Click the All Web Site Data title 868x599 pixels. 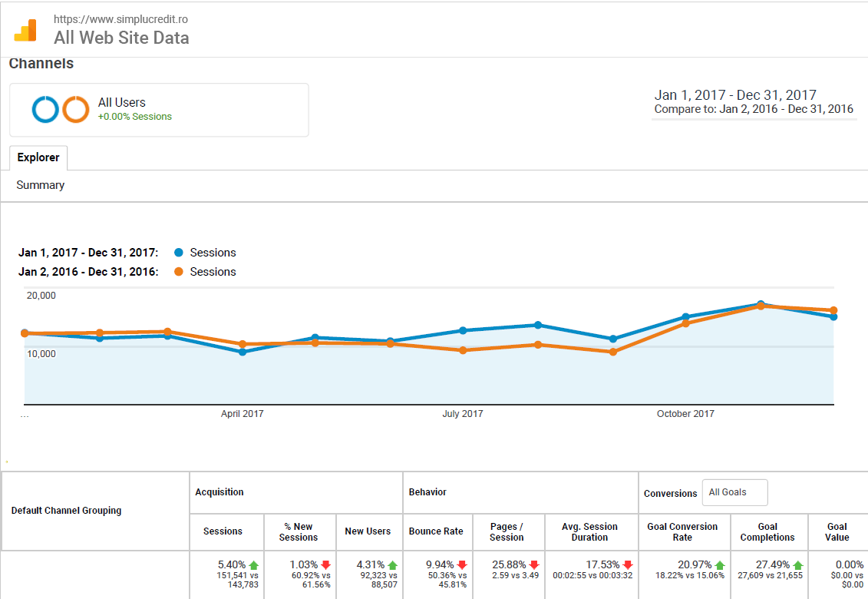(x=122, y=38)
